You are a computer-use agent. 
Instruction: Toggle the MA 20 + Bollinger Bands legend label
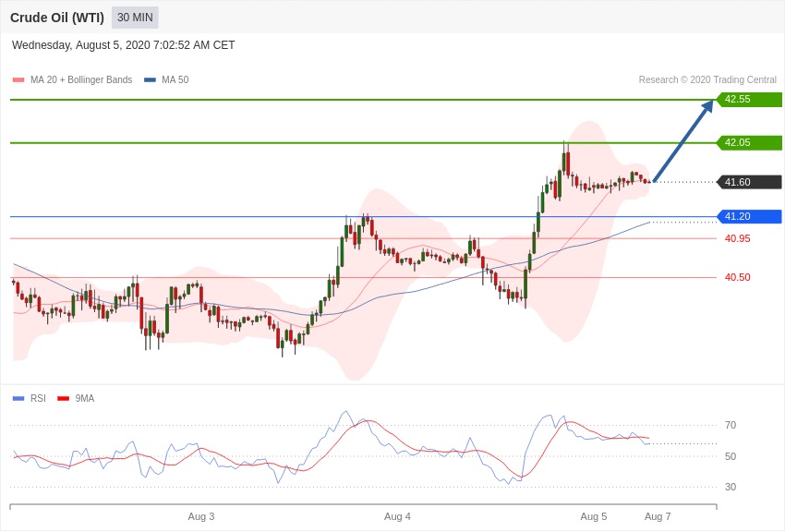click(x=81, y=80)
